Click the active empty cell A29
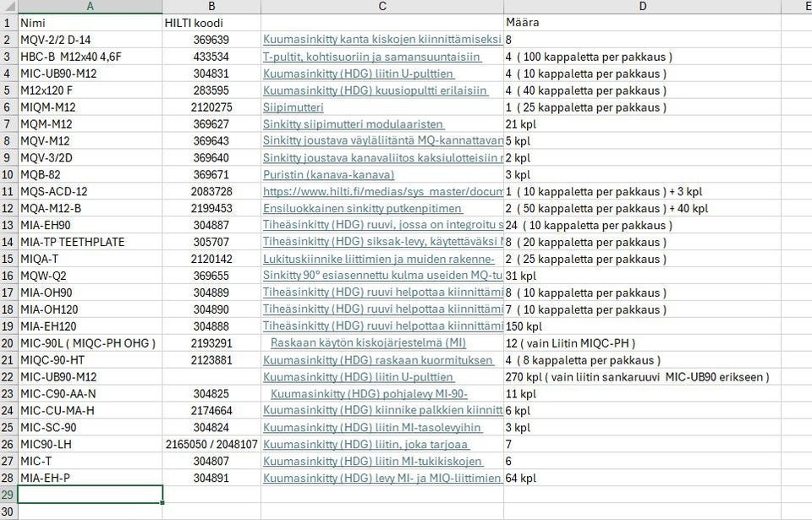The height and width of the screenshot is (520, 812). [91, 495]
